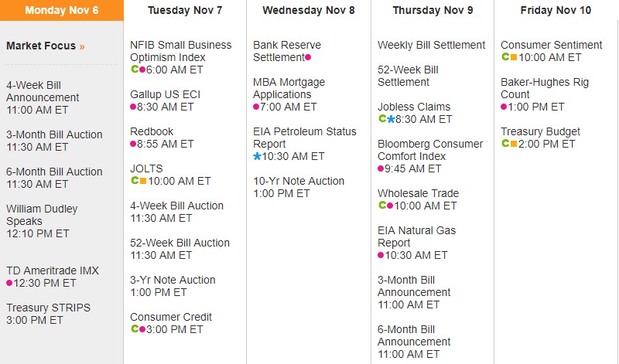
Task: Click pink dot next to Baker-Hughes Rig Count
Action: tap(504, 107)
